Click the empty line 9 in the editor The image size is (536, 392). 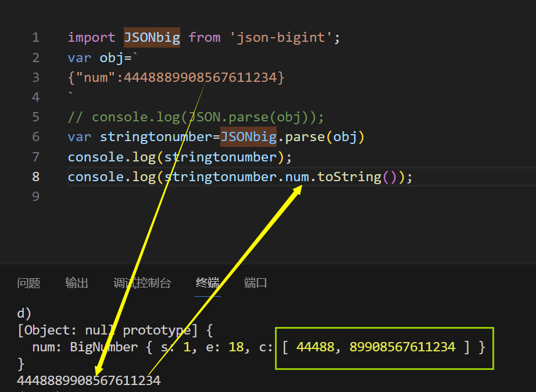233,196
